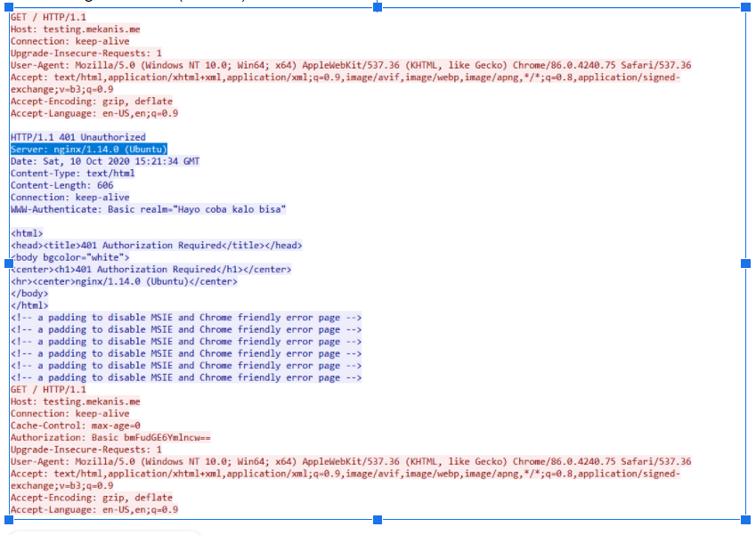Viewport: 756px width, 535px height.
Task: Click the top-center resize handle
Action: click(x=378, y=7)
